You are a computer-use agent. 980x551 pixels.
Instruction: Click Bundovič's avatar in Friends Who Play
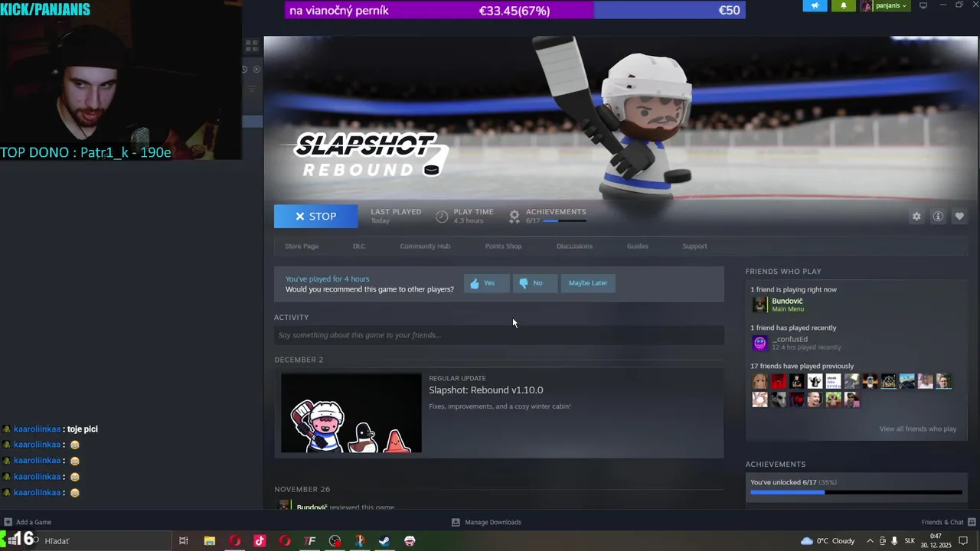(759, 305)
